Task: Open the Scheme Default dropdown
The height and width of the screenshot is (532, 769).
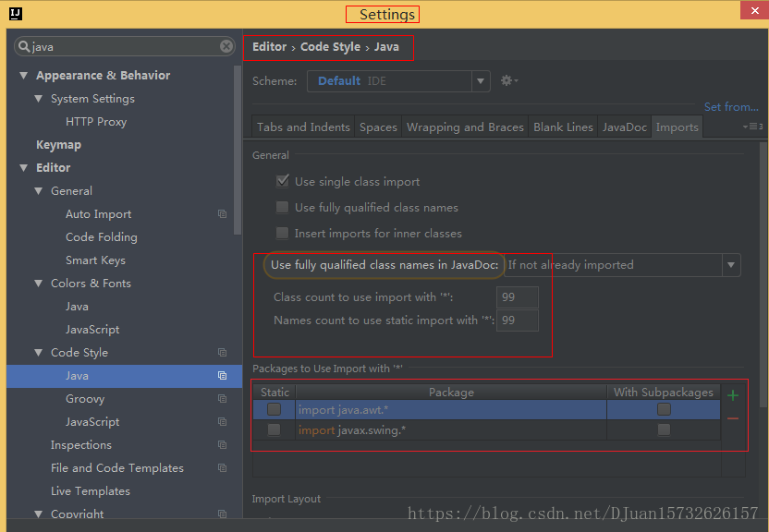Action: point(398,81)
